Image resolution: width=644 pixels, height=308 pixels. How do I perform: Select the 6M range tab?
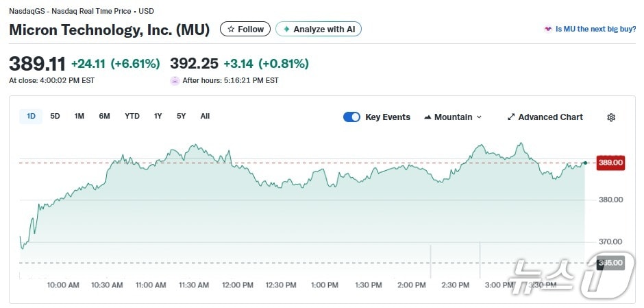pyautogui.click(x=104, y=117)
